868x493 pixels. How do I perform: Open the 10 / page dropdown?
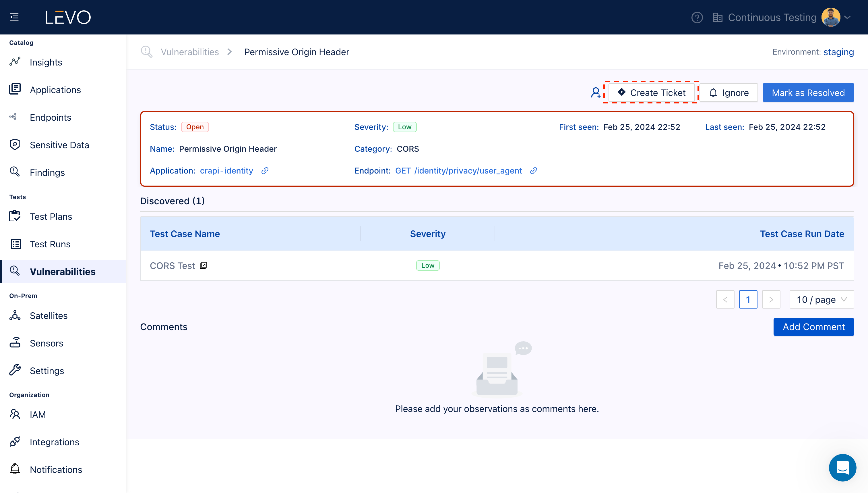(x=821, y=299)
